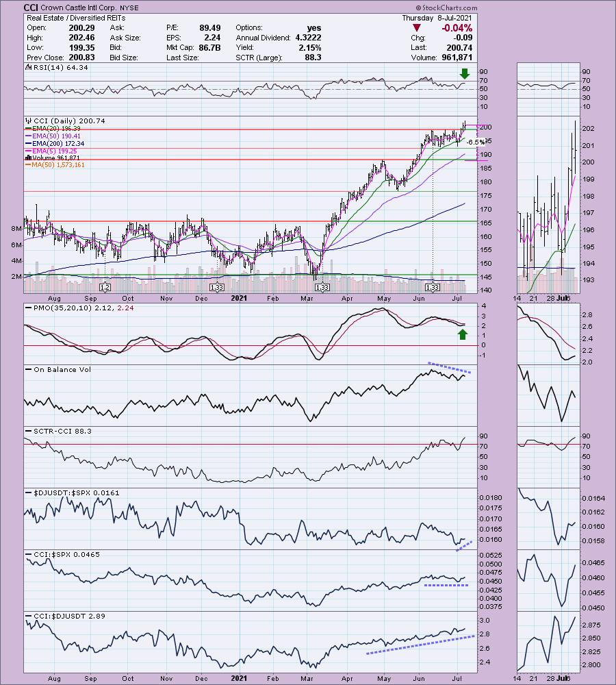Click the red down-triangle change indicator
The image size is (616, 685).
(x=417, y=28)
